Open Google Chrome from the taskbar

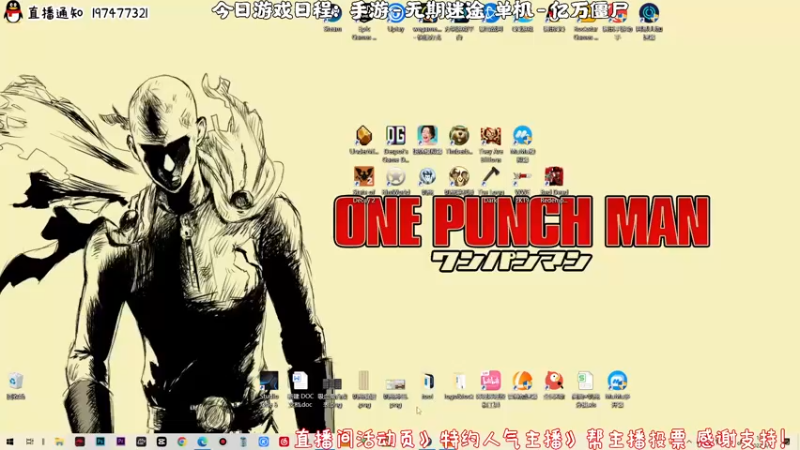pyautogui.click(x=182, y=442)
